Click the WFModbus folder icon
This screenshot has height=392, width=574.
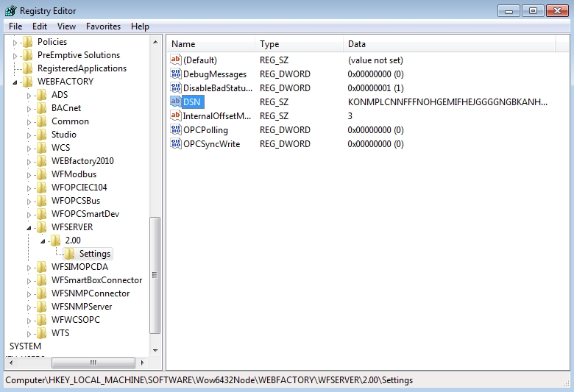pos(42,174)
